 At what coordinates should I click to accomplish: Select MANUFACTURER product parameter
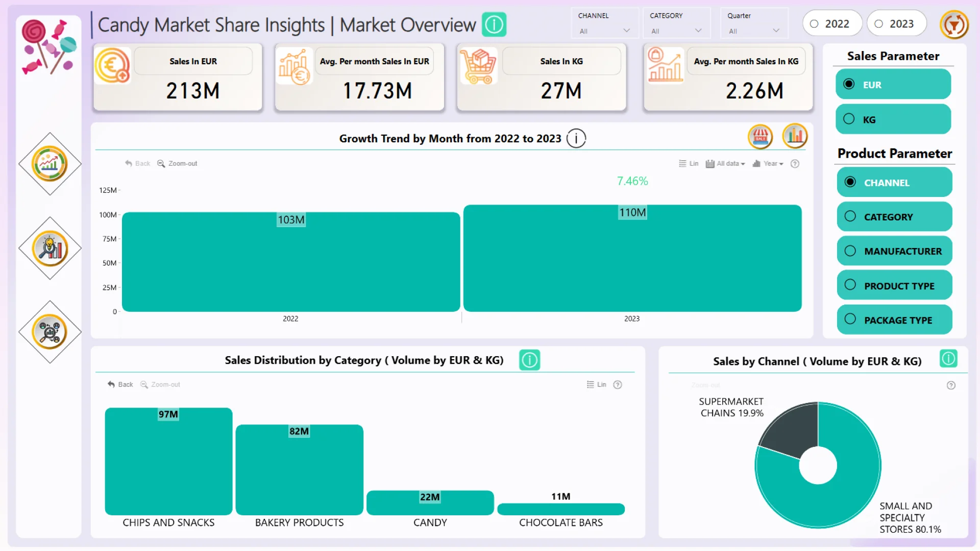[894, 251]
